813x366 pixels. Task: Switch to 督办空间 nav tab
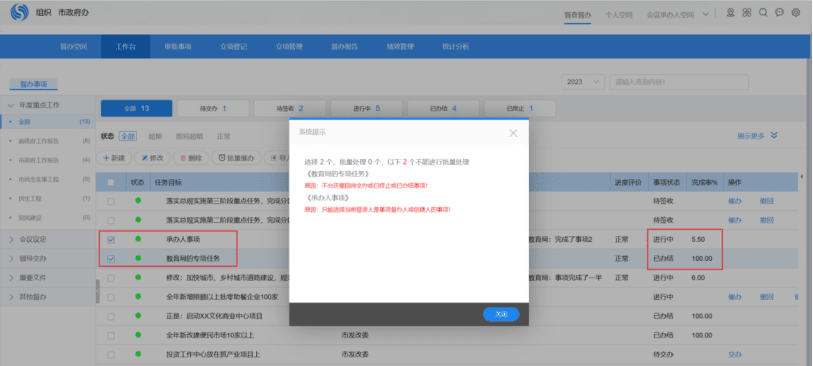(x=73, y=47)
